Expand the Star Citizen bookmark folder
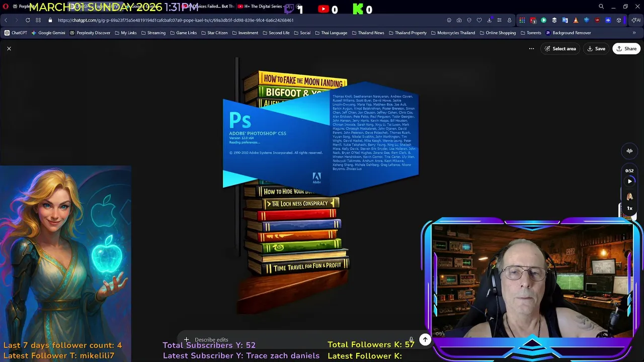Image resolution: width=644 pixels, height=362 pixels. point(215,33)
